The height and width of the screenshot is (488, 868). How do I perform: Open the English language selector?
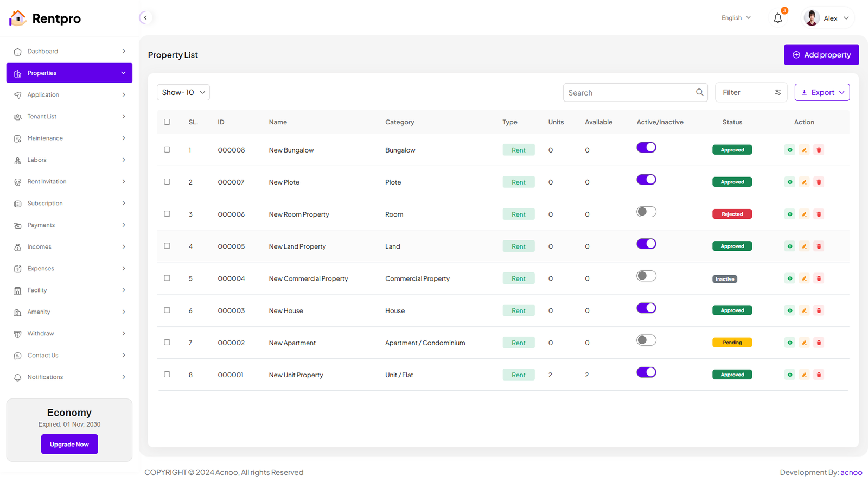[x=736, y=18]
